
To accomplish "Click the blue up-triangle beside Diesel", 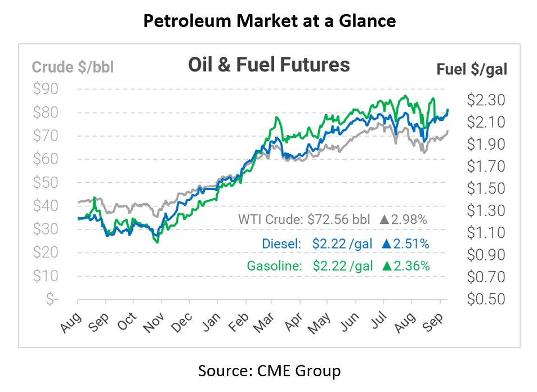I will tap(386, 244).
